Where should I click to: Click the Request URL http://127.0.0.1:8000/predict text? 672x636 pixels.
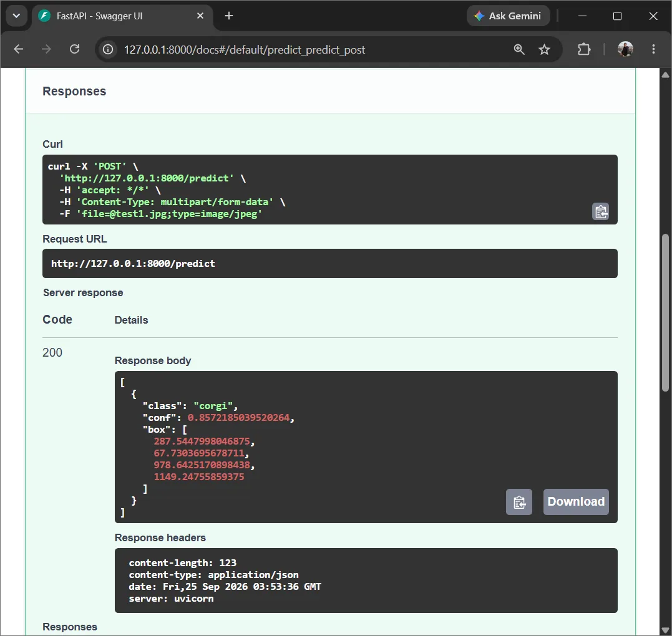coord(133,263)
